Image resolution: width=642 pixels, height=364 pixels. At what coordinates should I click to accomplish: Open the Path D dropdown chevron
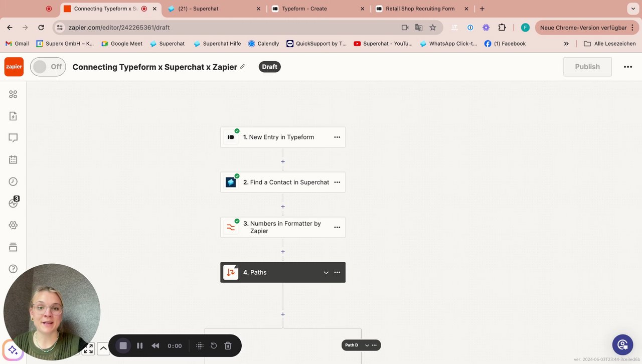(x=367, y=345)
